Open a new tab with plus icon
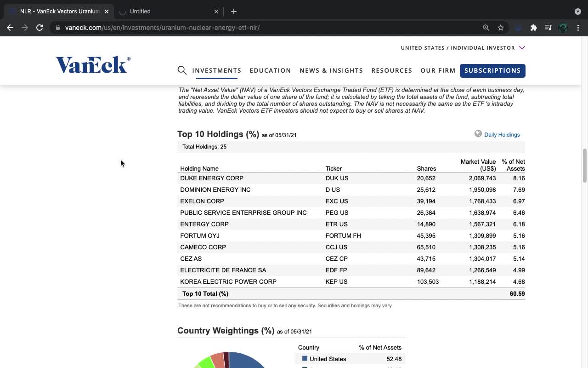 click(x=234, y=11)
